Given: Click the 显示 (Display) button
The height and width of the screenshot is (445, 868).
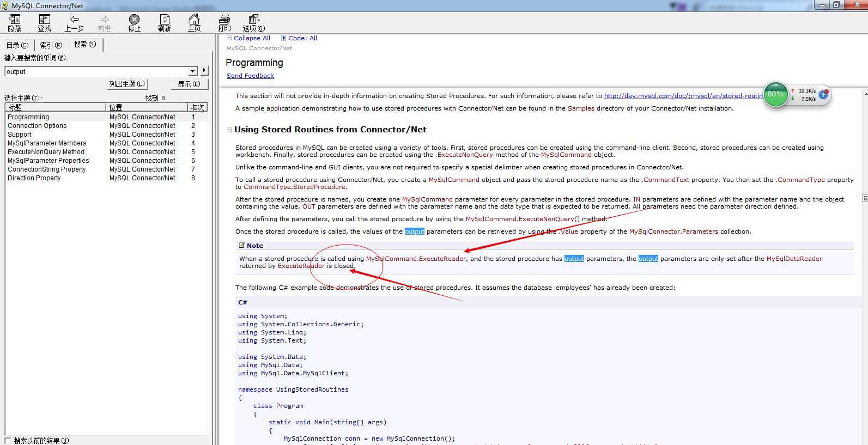Looking at the screenshot, I should tap(189, 84).
